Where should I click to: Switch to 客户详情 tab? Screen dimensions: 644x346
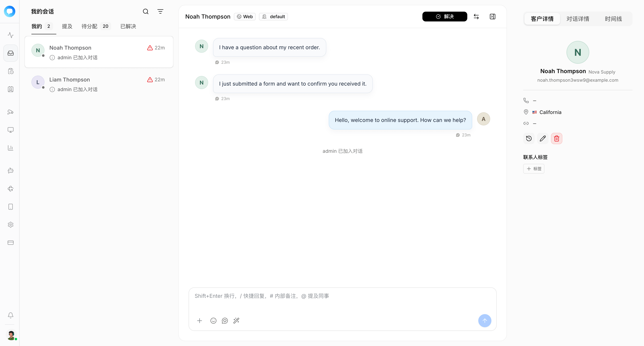pos(542,19)
